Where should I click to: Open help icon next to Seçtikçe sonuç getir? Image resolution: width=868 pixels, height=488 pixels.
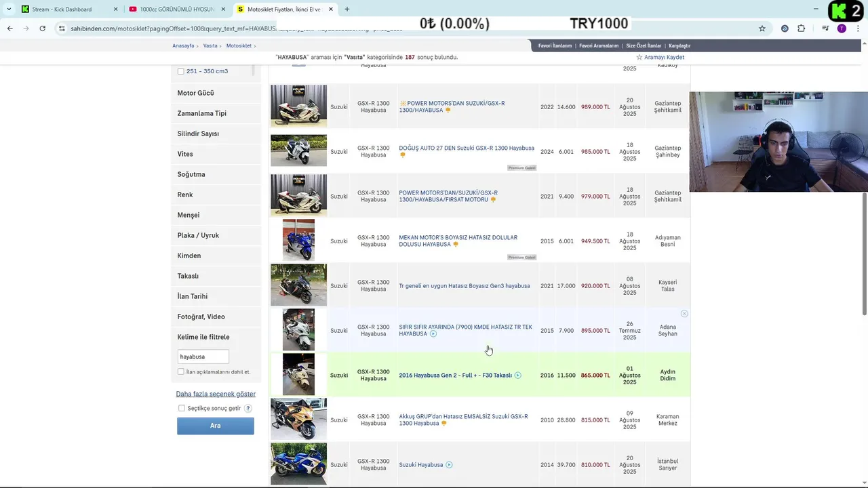click(248, 408)
